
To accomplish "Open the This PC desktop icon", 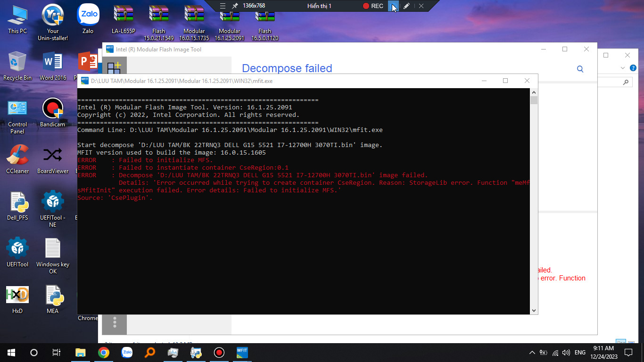I will [17, 19].
